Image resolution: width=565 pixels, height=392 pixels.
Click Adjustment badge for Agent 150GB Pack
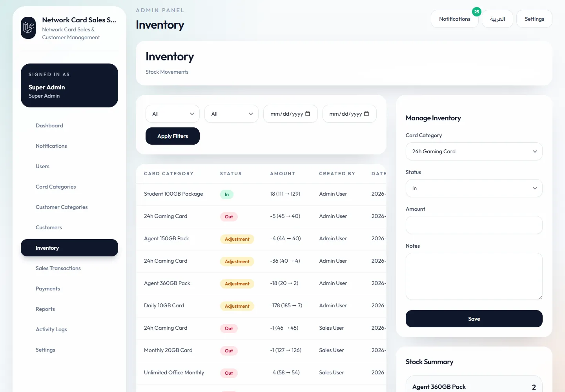coord(237,239)
